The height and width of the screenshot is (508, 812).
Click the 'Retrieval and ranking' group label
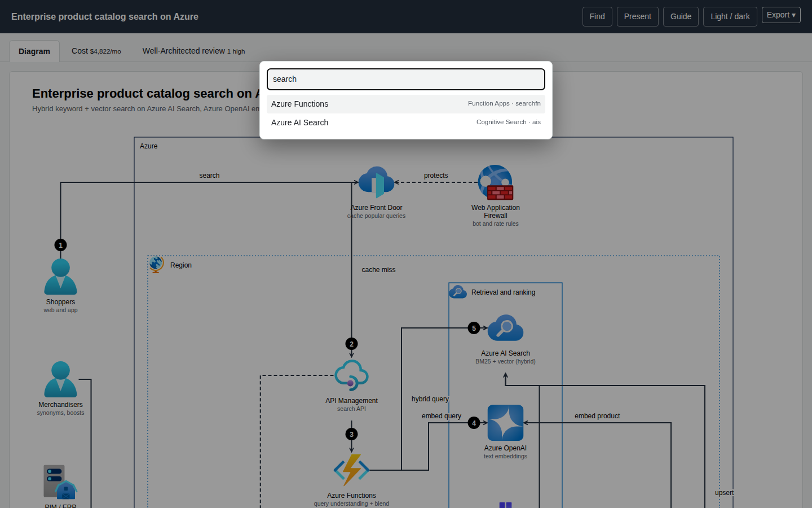[x=503, y=292]
